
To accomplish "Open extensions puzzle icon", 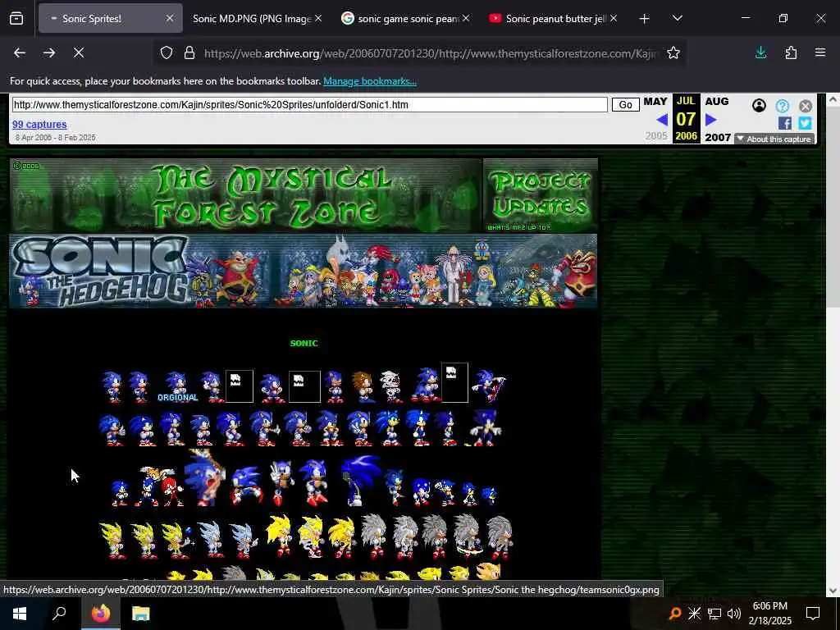I will coord(791,53).
